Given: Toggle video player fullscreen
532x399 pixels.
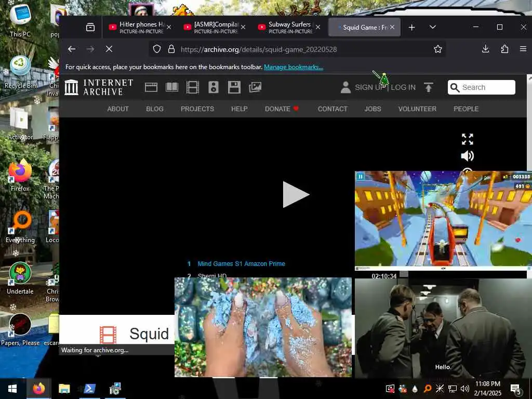Looking at the screenshot, I should click(x=468, y=139).
